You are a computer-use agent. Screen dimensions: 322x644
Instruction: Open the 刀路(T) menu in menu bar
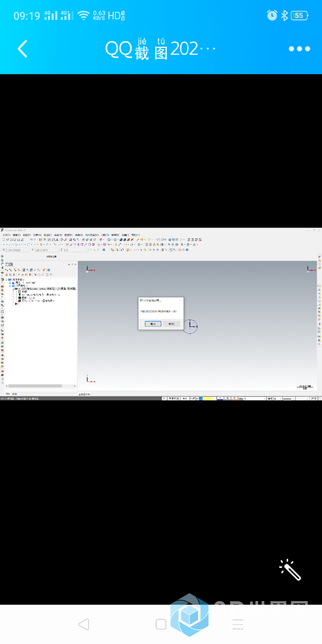pos(105,235)
